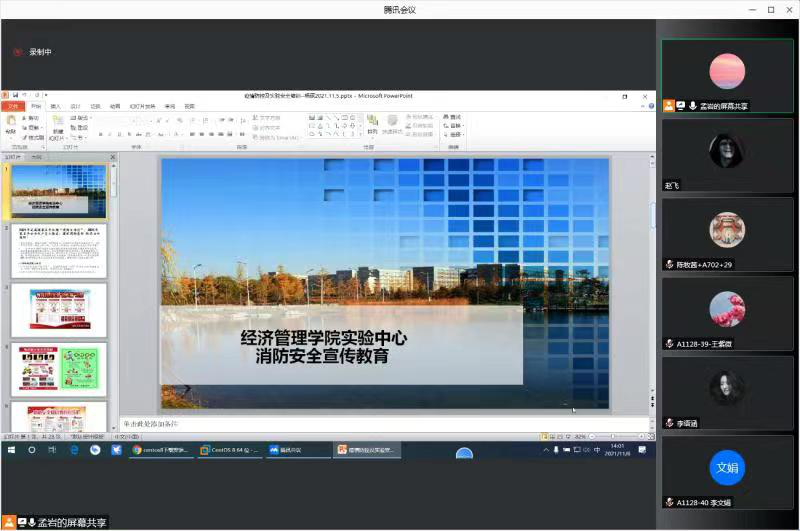Expand the system tray hidden icons arrow
Image resolution: width=800 pixels, height=531 pixels.
tap(548, 451)
